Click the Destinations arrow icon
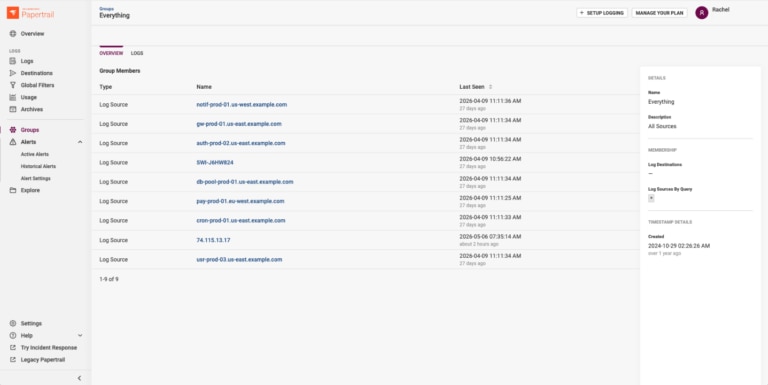 [x=13, y=73]
